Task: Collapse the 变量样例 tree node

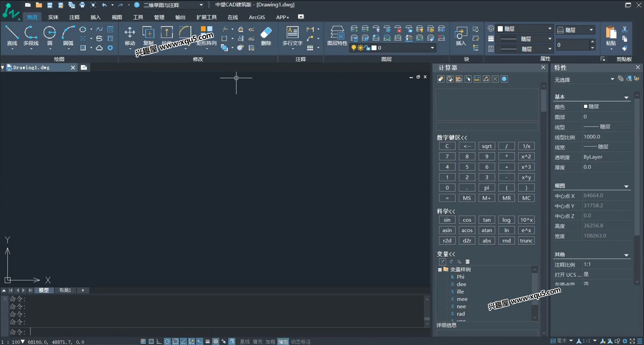Action: point(440,270)
